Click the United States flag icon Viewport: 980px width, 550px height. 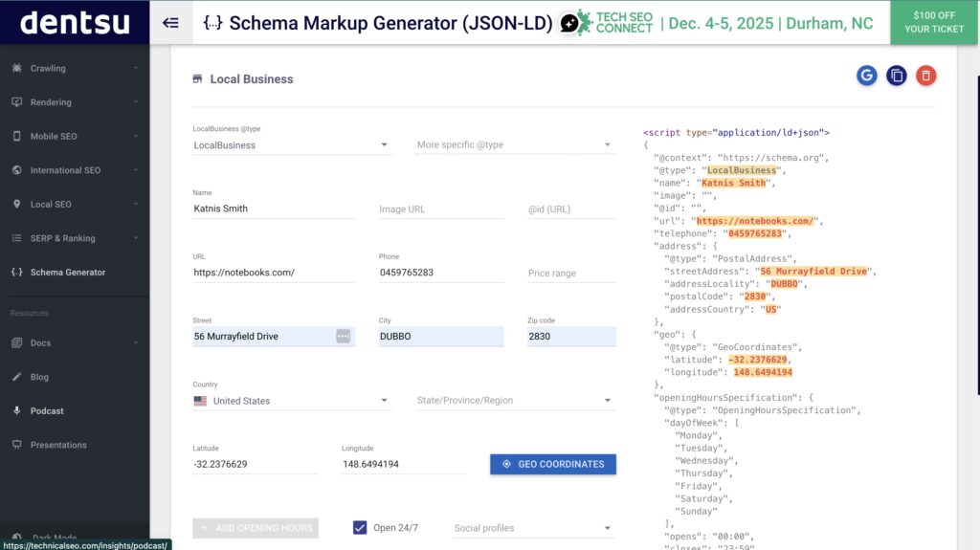coord(200,401)
